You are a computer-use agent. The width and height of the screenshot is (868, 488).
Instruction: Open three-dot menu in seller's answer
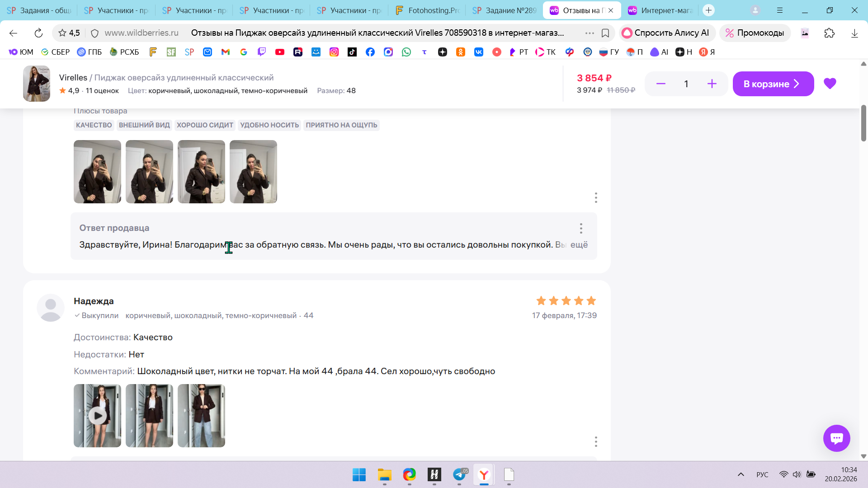tap(581, 228)
